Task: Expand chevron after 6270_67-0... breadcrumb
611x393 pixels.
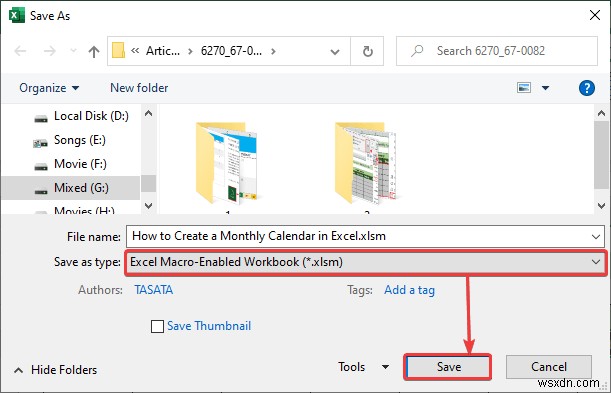Action: pos(273,51)
